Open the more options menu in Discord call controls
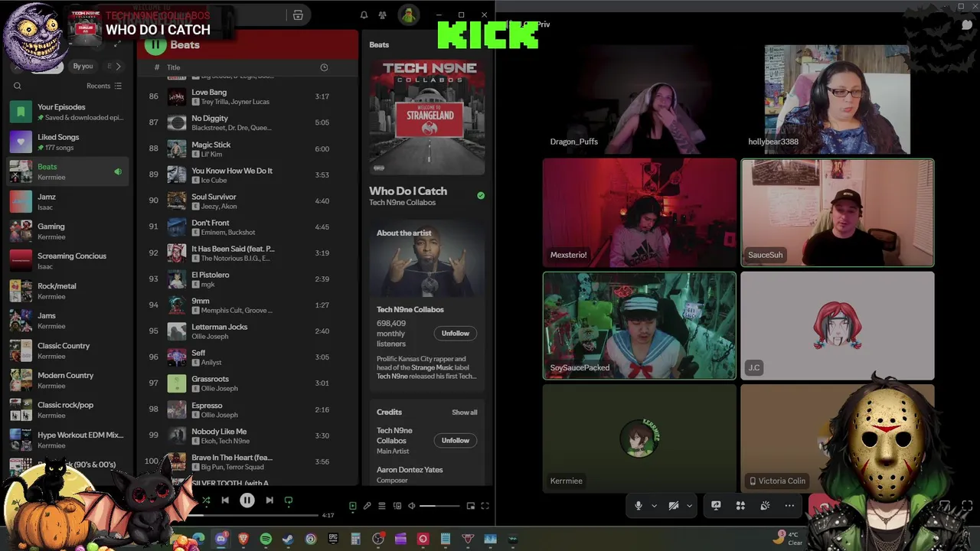 click(789, 506)
